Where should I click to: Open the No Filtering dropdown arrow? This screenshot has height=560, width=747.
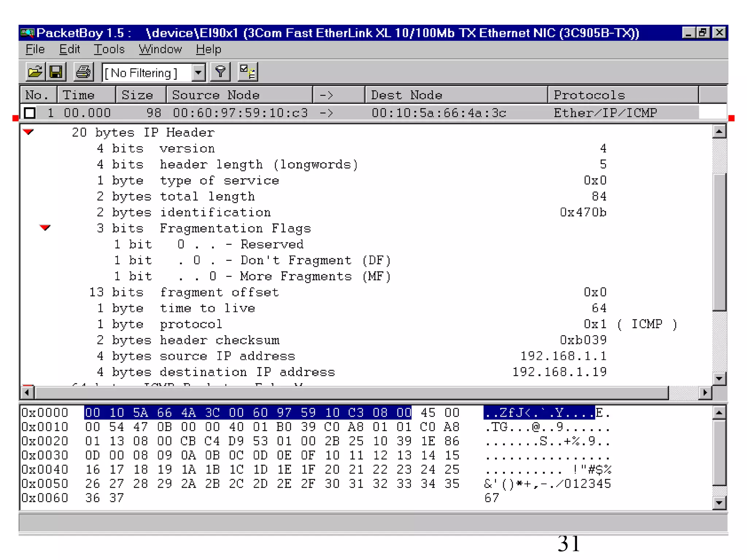tap(198, 73)
